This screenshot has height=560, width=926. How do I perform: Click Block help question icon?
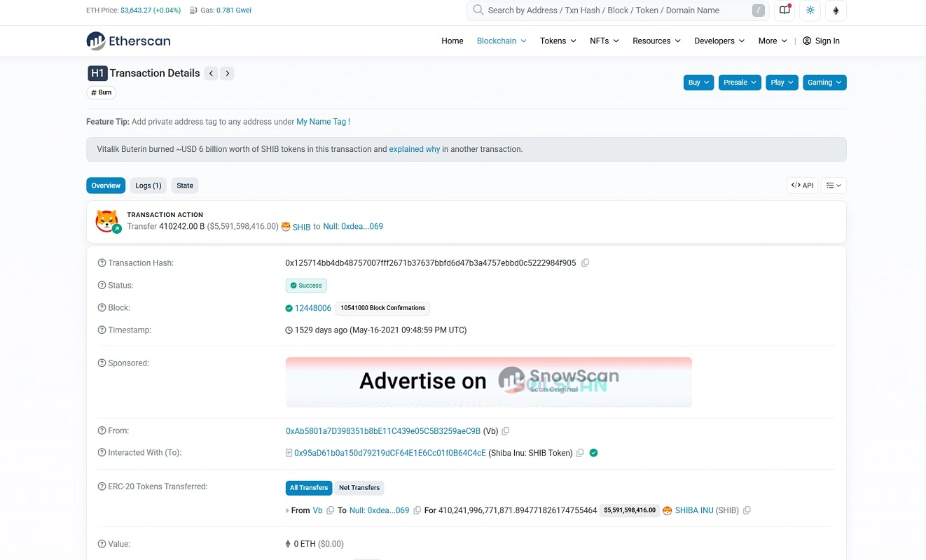tap(102, 308)
